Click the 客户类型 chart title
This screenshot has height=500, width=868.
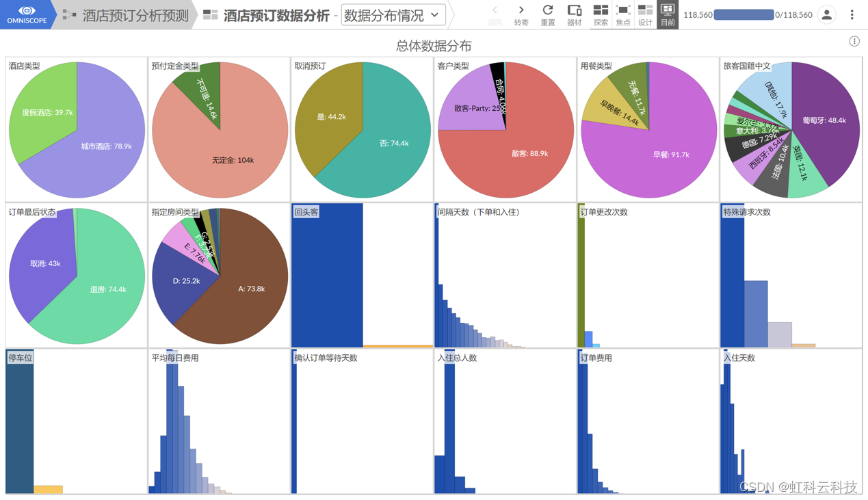(x=453, y=66)
